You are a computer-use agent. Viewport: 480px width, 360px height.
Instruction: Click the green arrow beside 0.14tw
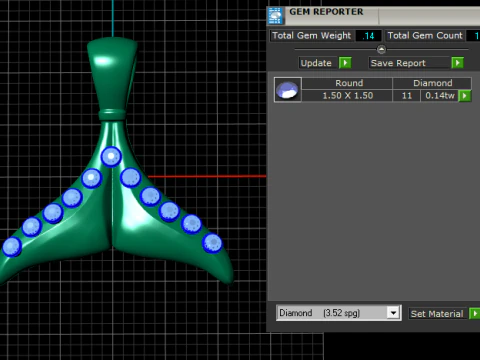[x=465, y=96]
